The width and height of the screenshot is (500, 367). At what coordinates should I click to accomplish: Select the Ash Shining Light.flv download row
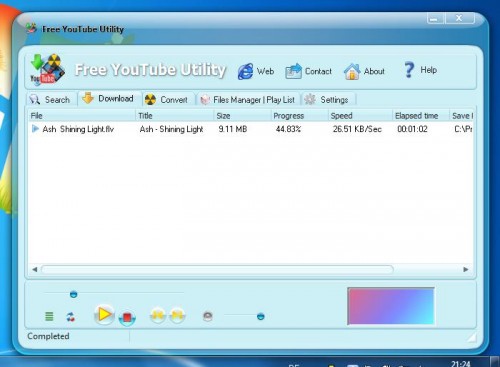(250, 129)
